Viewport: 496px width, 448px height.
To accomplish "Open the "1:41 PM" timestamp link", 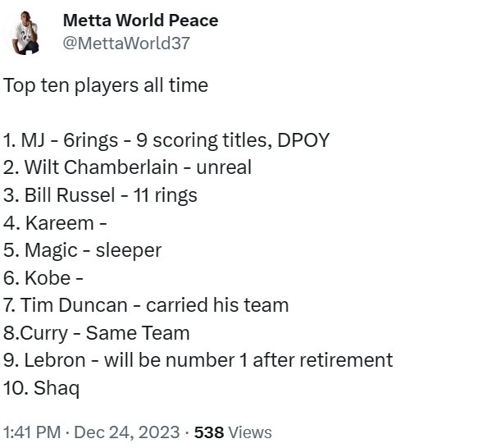I will pos(32,432).
